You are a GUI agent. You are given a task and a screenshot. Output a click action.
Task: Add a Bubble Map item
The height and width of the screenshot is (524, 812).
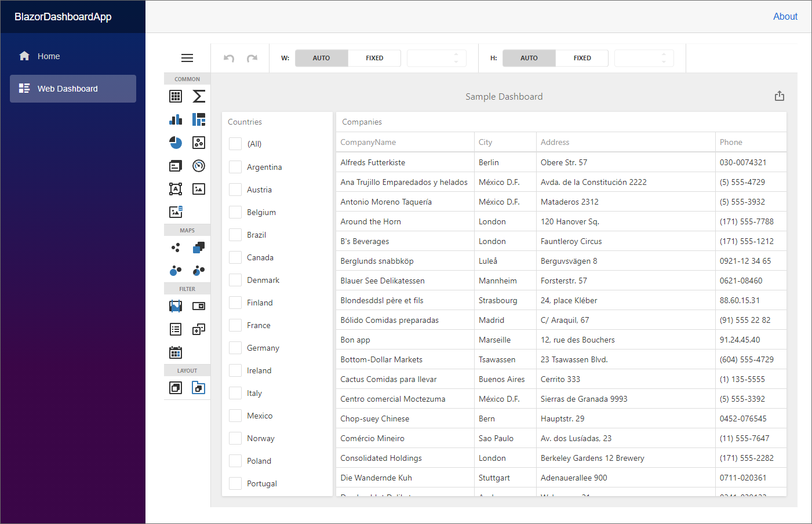click(176, 271)
